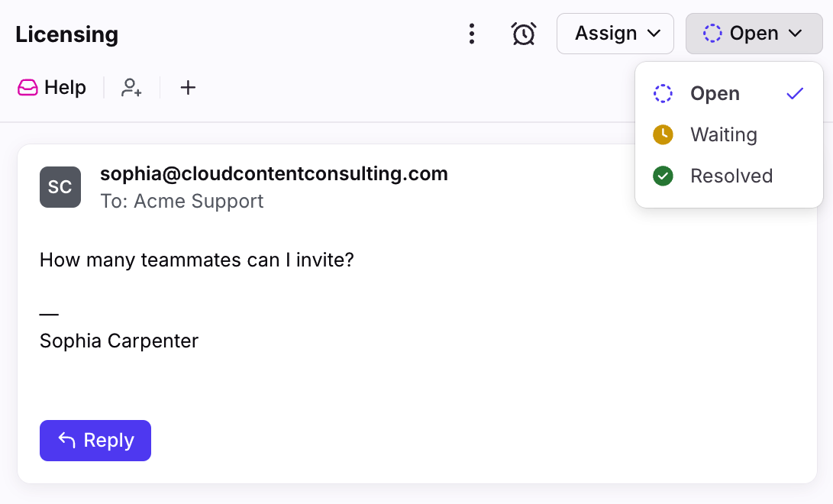Click the yellow clock Waiting icon

pyautogui.click(x=663, y=135)
